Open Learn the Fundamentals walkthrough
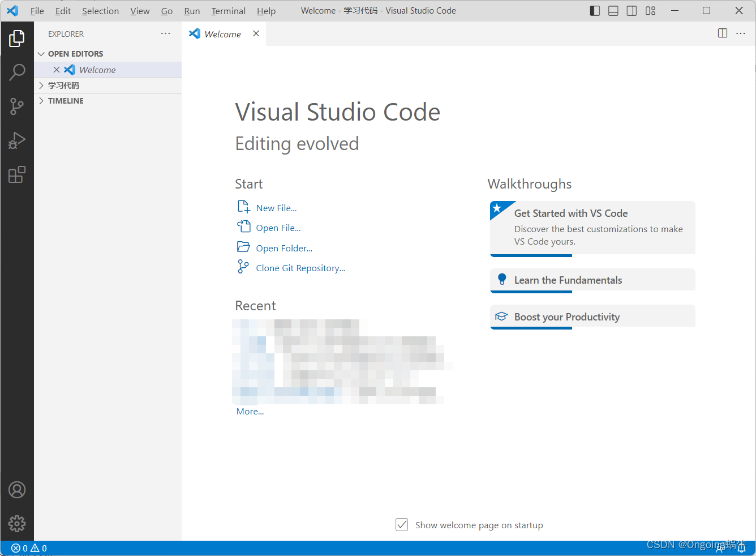The height and width of the screenshot is (556, 756). coord(592,280)
